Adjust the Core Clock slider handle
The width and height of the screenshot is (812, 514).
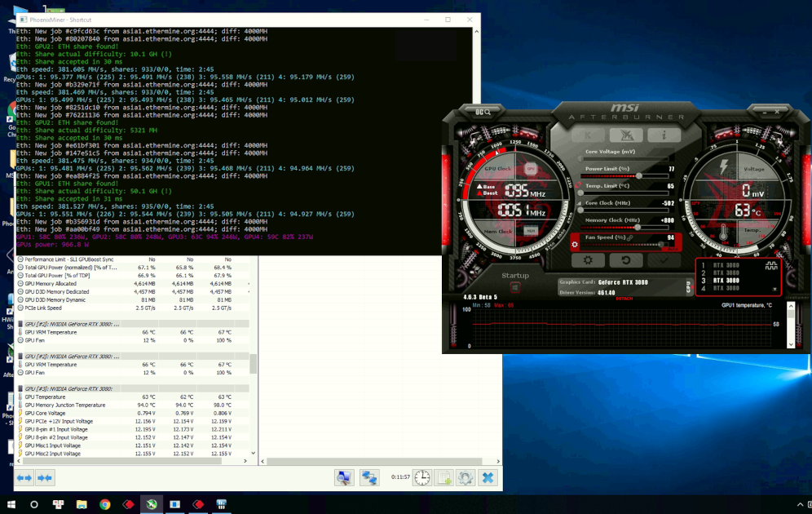click(580, 210)
